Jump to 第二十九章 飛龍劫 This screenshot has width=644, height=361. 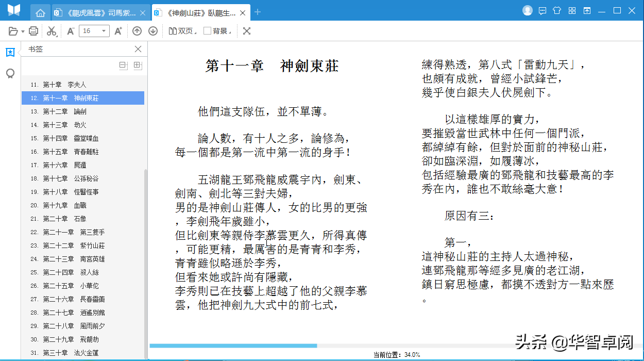[x=83, y=339]
